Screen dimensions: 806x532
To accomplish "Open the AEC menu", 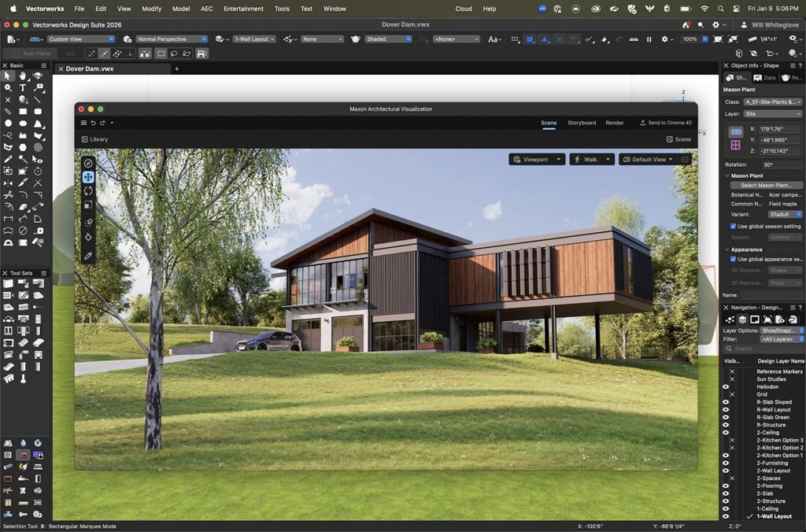I will click(207, 9).
